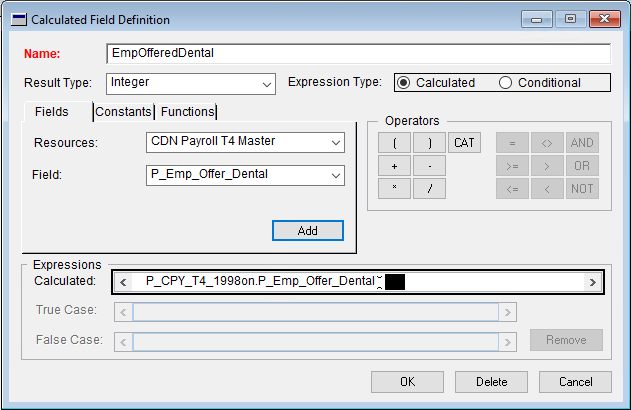This screenshot has width=631, height=410.
Task: Open the Result Type dropdown
Action: click(266, 84)
